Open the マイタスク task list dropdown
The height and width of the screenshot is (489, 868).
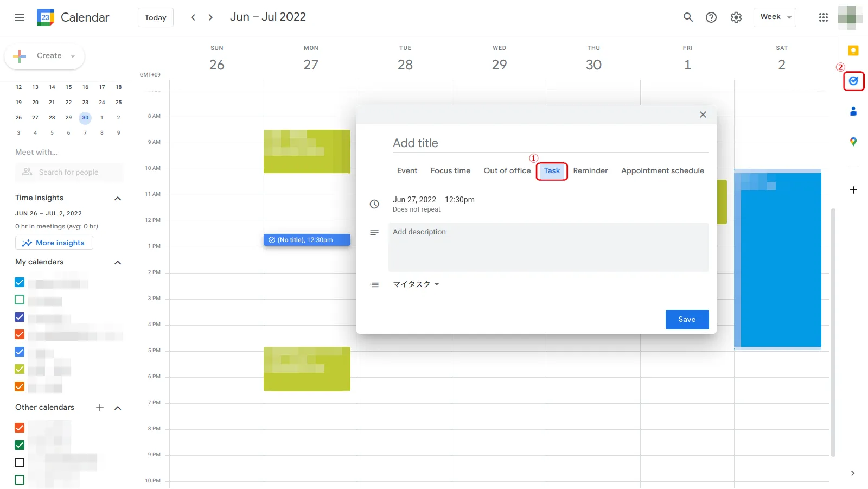pyautogui.click(x=416, y=284)
